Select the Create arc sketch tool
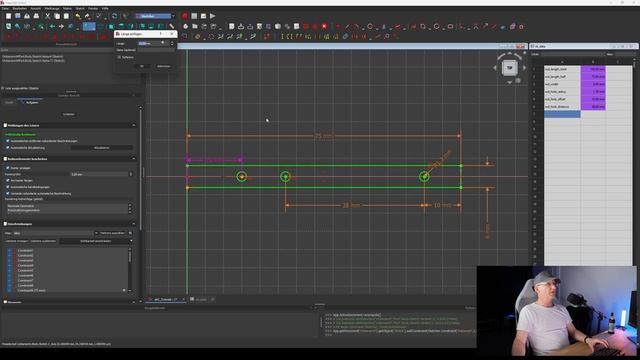The height and width of the screenshot is (360, 640). (357, 27)
